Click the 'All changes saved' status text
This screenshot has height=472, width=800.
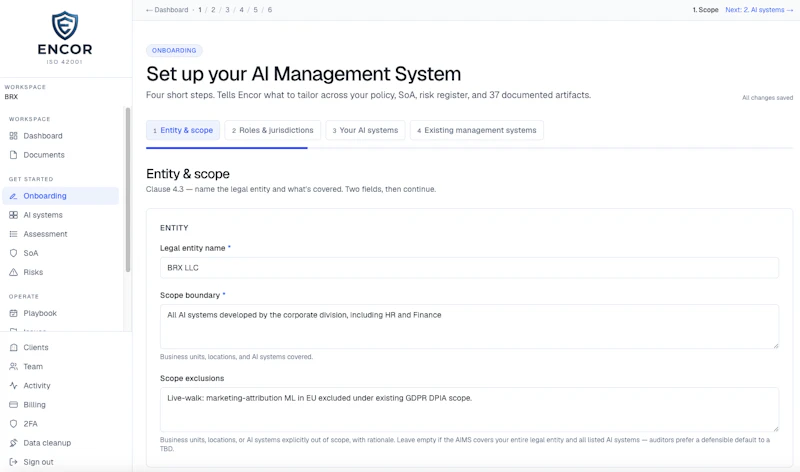click(767, 97)
